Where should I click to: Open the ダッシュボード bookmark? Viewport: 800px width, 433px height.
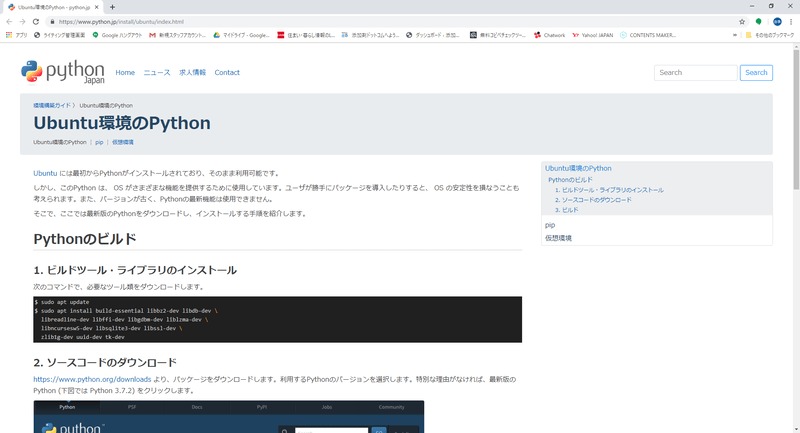pyautogui.click(x=433, y=35)
